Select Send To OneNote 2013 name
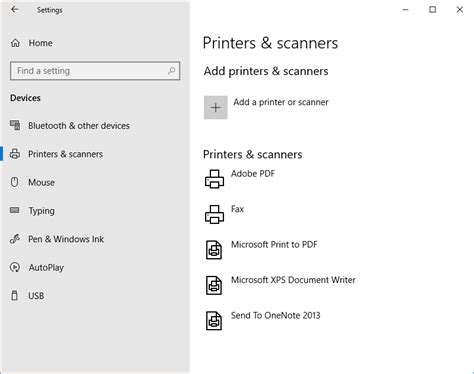This screenshot has width=474, height=374. pos(275,315)
